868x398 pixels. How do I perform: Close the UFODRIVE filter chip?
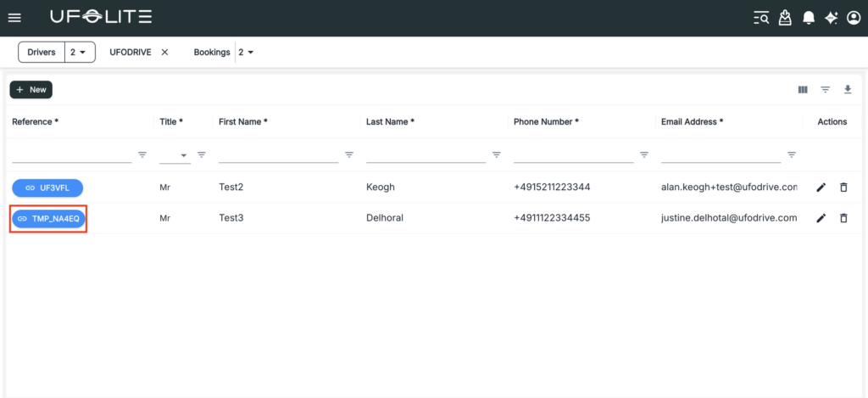click(x=164, y=53)
